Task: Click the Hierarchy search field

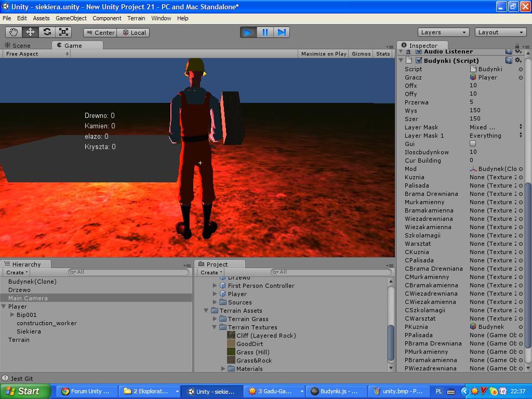Action: click(128, 272)
